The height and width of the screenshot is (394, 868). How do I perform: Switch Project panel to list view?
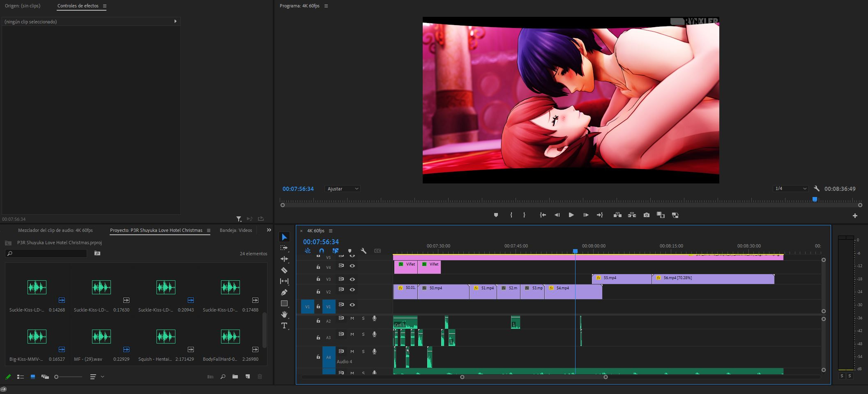tap(21, 377)
